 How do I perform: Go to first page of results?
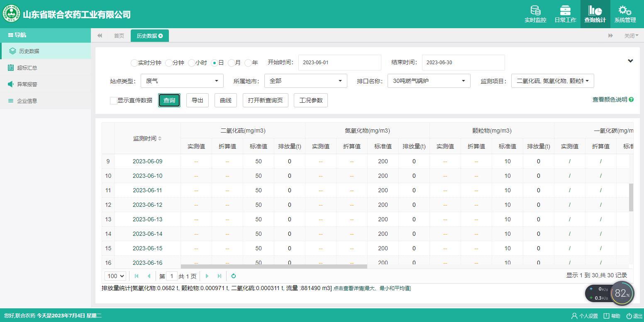pos(137,276)
